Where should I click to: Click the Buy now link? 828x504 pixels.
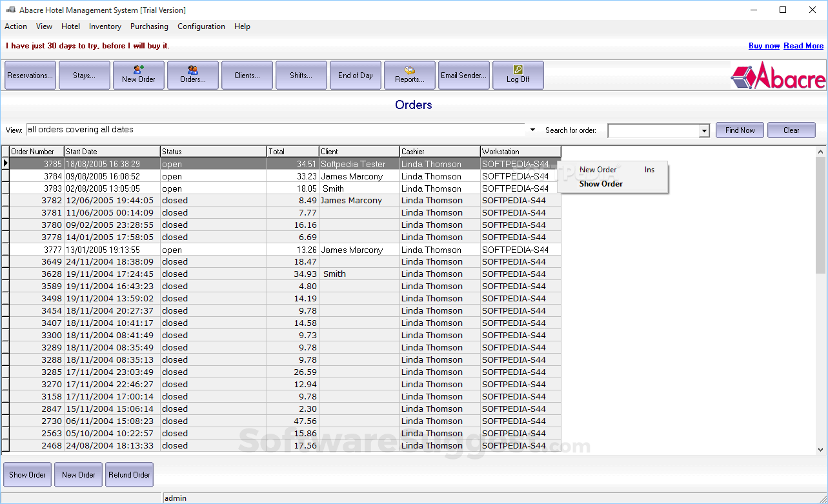pos(763,45)
